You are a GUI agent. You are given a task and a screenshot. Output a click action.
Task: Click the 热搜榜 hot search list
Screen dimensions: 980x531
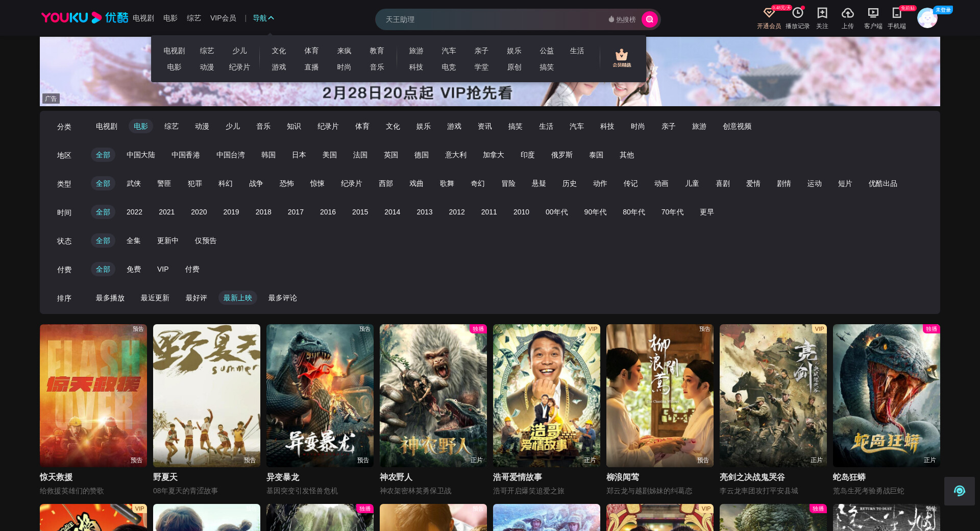pos(622,19)
